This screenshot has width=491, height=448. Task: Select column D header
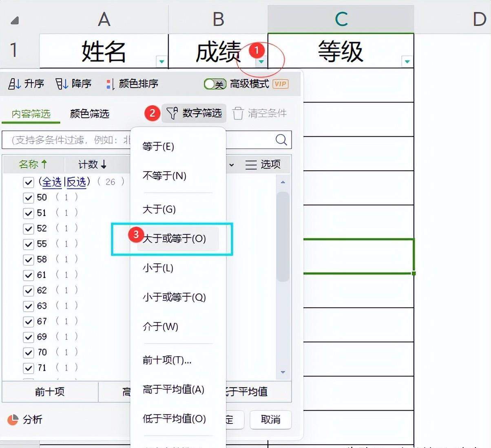[x=479, y=19]
